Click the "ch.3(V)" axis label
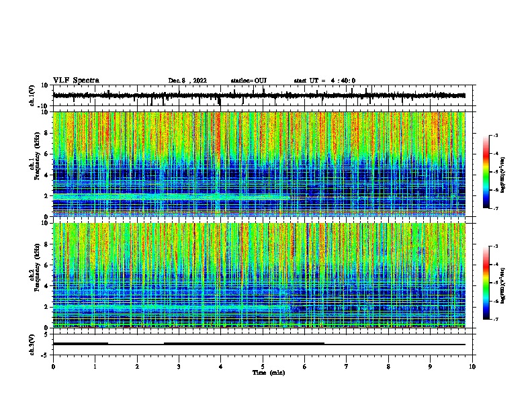 [32, 345]
